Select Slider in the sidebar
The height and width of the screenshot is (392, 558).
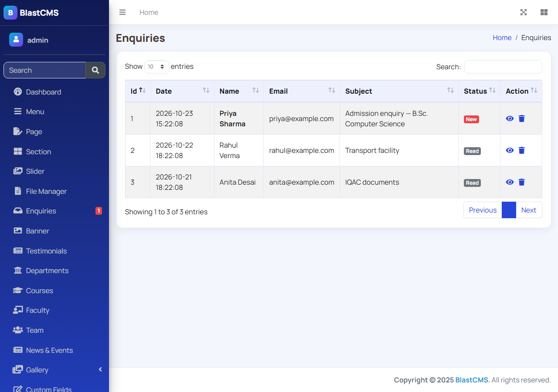click(54, 171)
